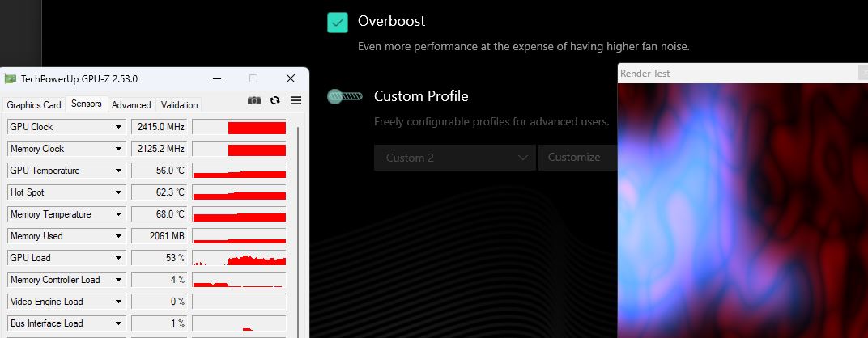Click the Memory Clock history graph

click(x=239, y=149)
